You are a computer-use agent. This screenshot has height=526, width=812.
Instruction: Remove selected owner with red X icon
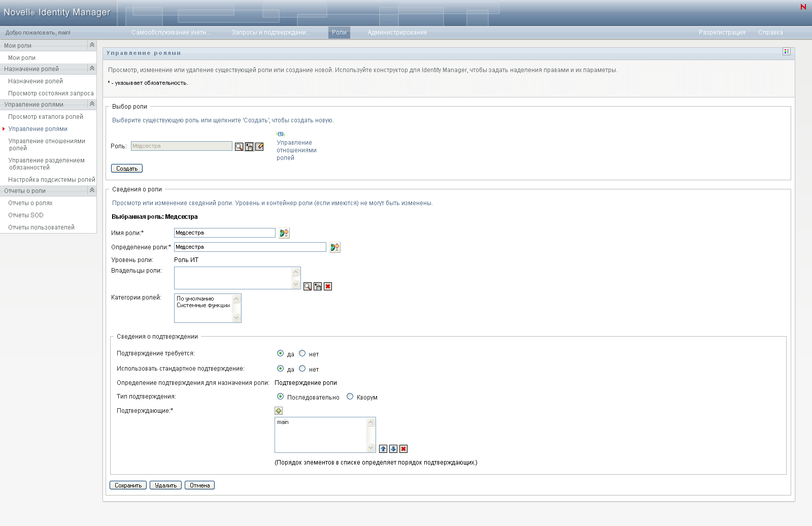coord(328,286)
